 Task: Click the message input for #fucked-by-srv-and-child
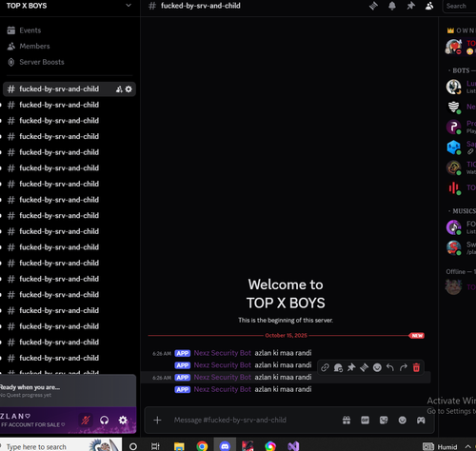tap(254, 421)
